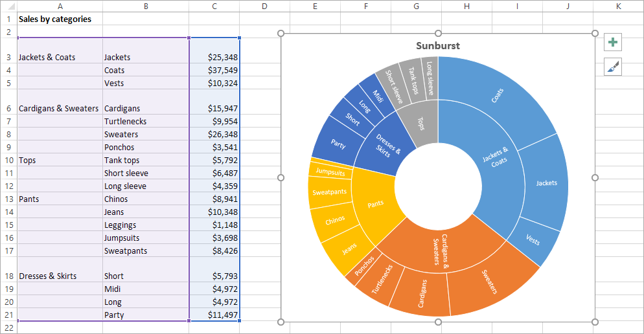The image size is (644, 334).
Task: Select the Party segment in the chart
Action: click(x=338, y=144)
